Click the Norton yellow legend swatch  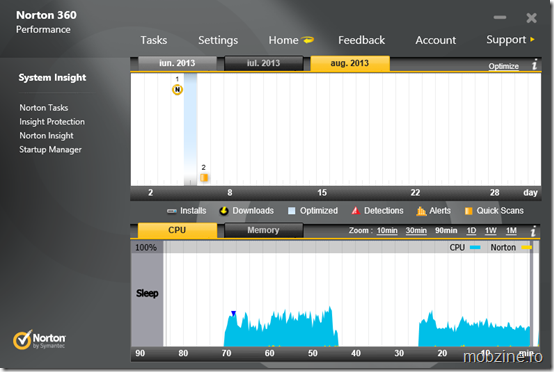[x=526, y=248]
